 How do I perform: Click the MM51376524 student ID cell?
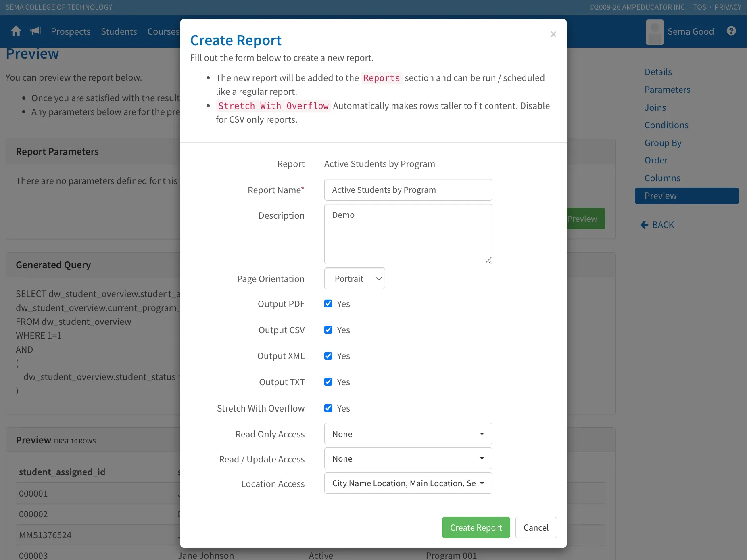pyautogui.click(x=45, y=535)
